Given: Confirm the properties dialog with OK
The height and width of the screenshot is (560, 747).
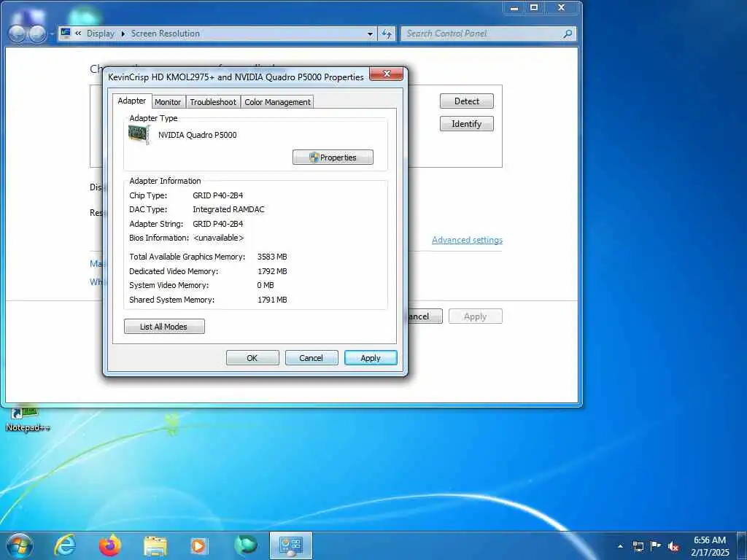Looking at the screenshot, I should click(252, 358).
